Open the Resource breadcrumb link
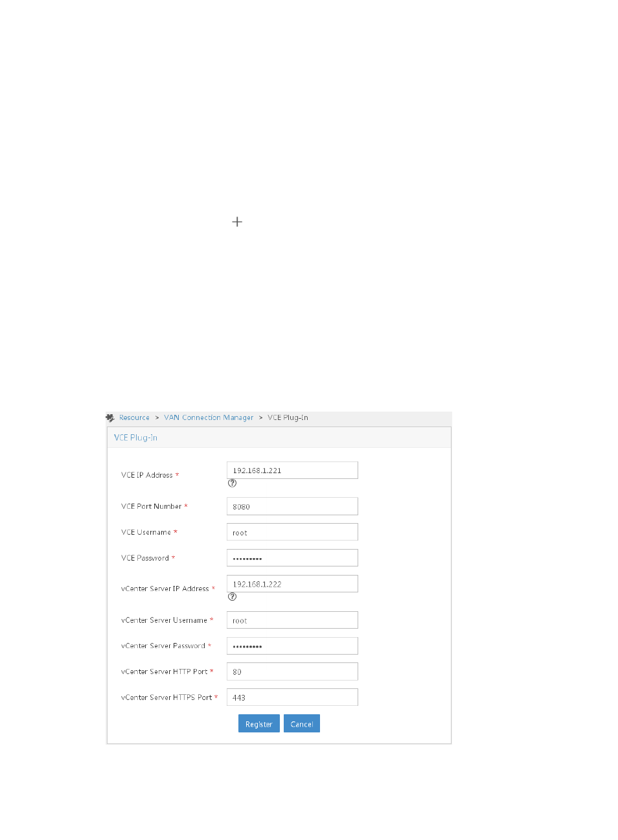This screenshot has width=618, height=840. [x=134, y=418]
